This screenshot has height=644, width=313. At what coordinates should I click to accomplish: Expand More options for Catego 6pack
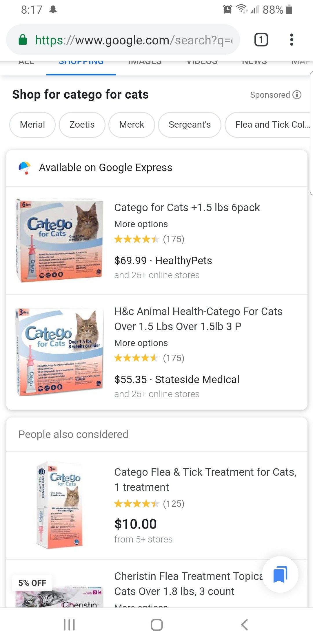pos(141,224)
